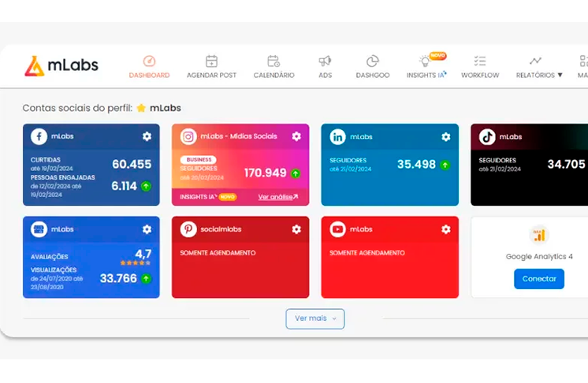This screenshot has height=383, width=588.
Task: Click the green arrow next to 35.498
Action: [445, 165]
